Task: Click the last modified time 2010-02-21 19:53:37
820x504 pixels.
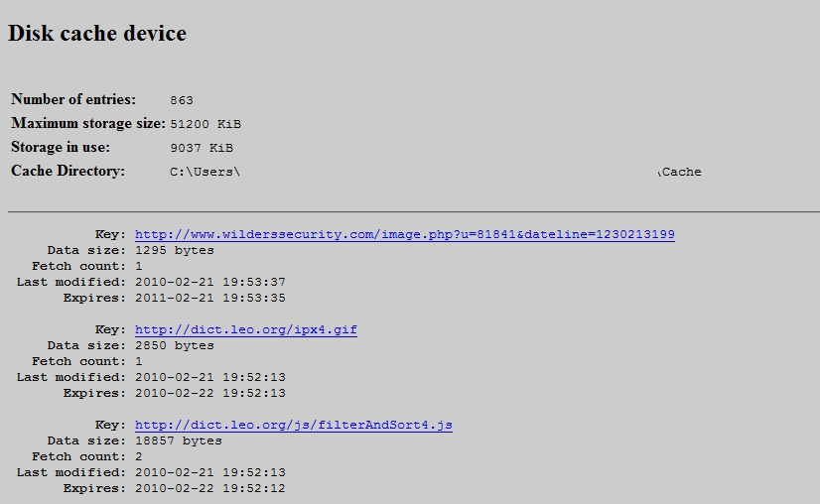Action: (x=209, y=282)
